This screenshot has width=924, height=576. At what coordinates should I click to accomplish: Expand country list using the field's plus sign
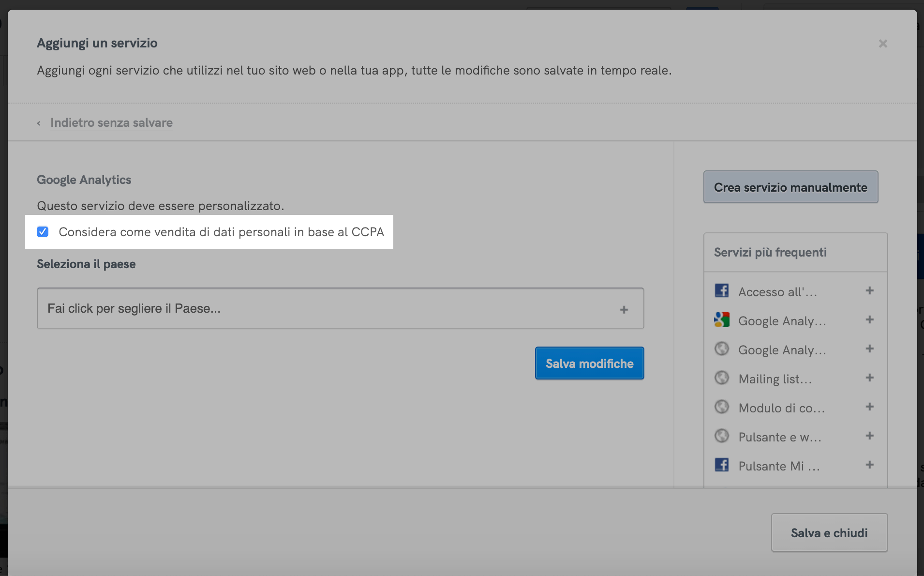coord(624,310)
